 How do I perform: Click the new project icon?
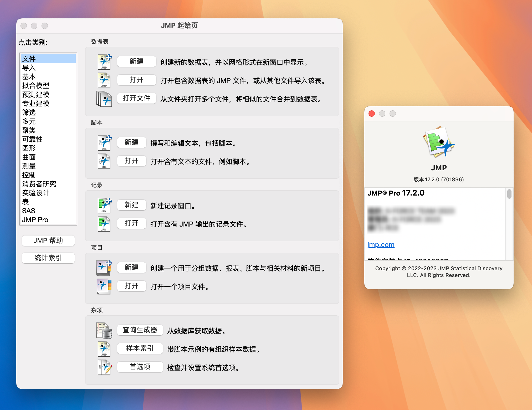click(104, 268)
